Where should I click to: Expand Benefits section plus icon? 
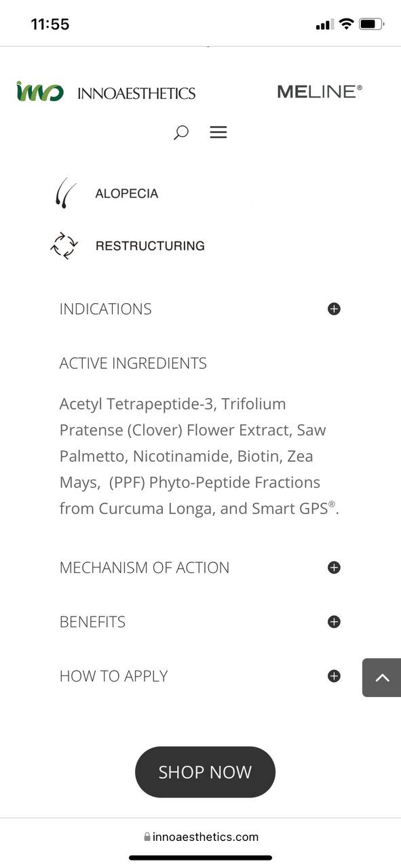coord(334,622)
